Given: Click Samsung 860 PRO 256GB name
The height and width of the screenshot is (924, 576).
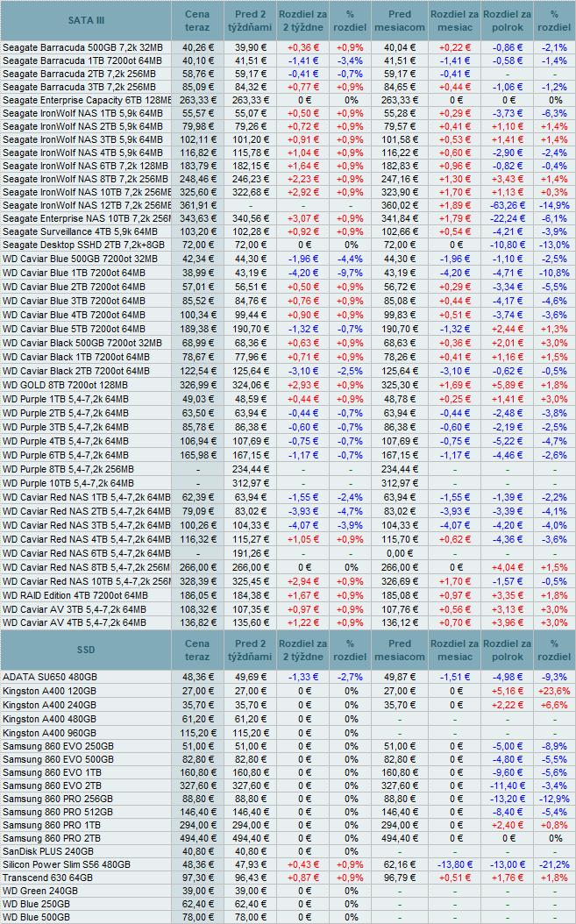Looking at the screenshot, I should pos(58,799).
